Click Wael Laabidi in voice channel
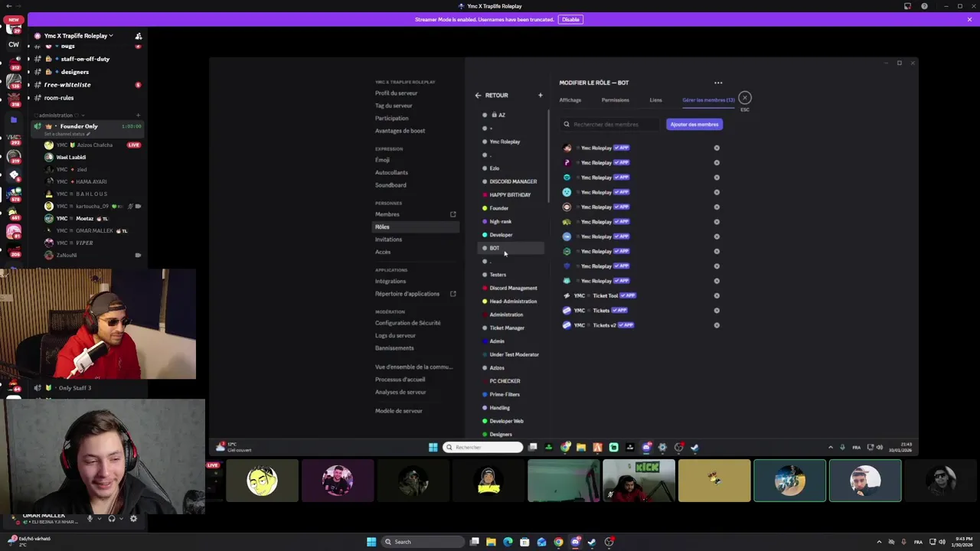This screenshot has height=551, width=980. click(x=71, y=157)
